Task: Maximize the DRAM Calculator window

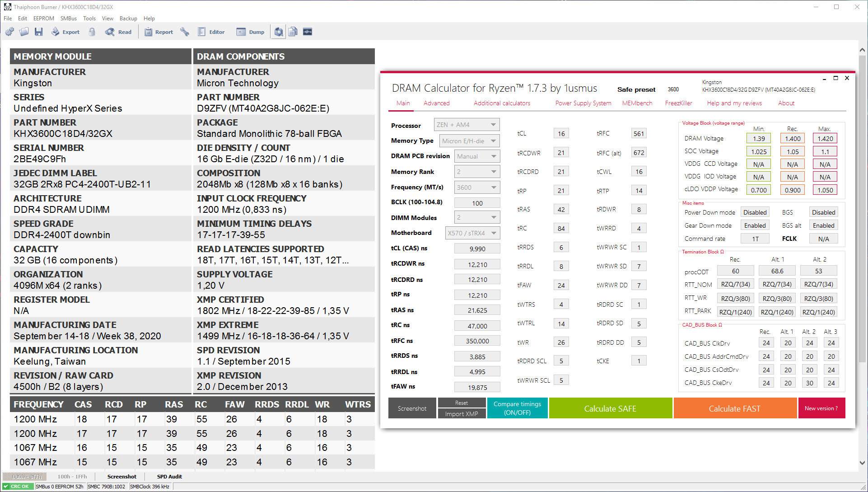Action: coord(835,78)
